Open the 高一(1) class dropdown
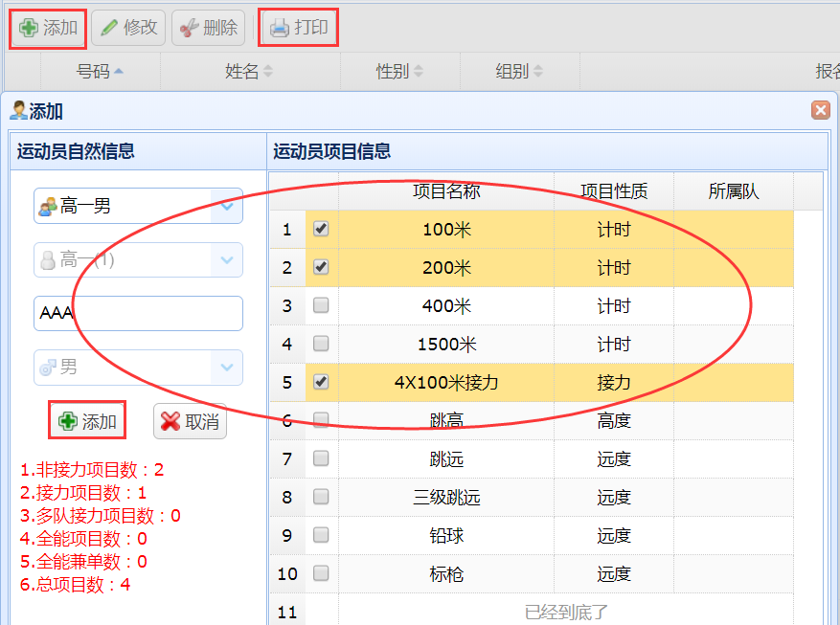Viewport: 840px width, 625px height. (227, 260)
